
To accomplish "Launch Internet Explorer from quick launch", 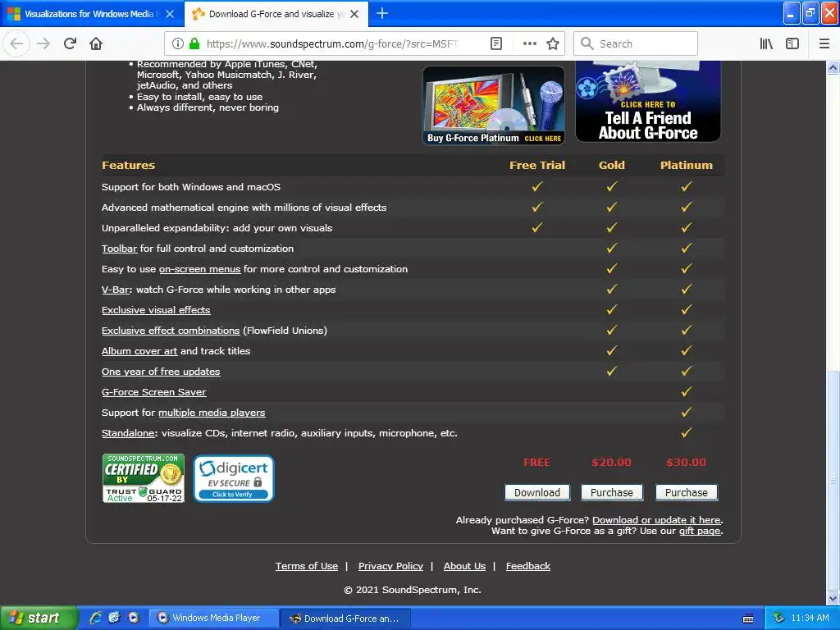I will pos(96,618).
